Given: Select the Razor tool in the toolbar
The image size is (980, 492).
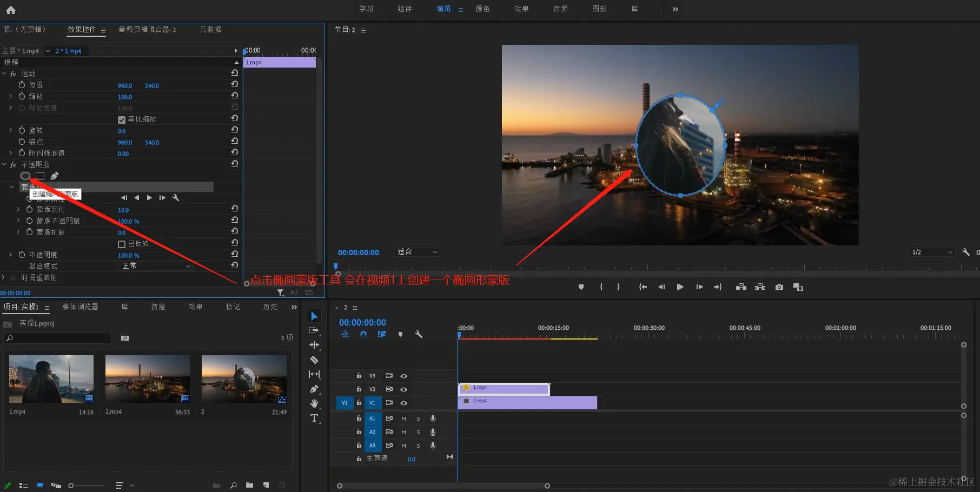Looking at the screenshot, I should point(314,360).
